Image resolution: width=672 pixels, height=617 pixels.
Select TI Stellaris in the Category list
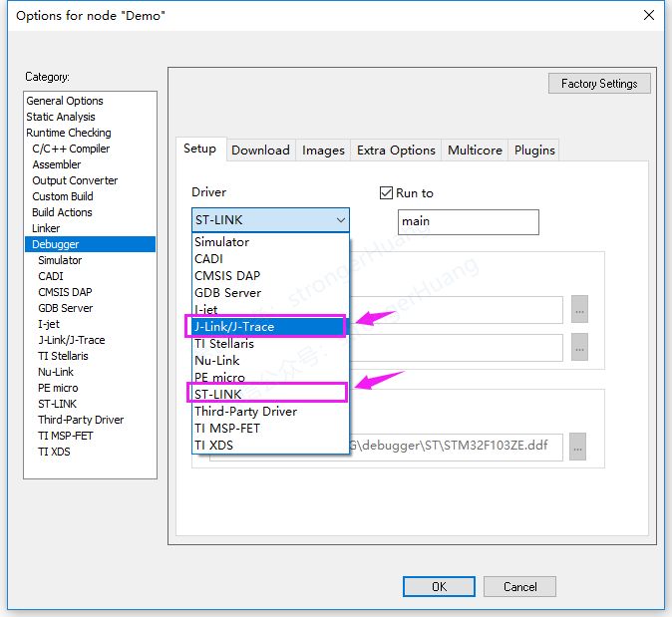coord(90,356)
